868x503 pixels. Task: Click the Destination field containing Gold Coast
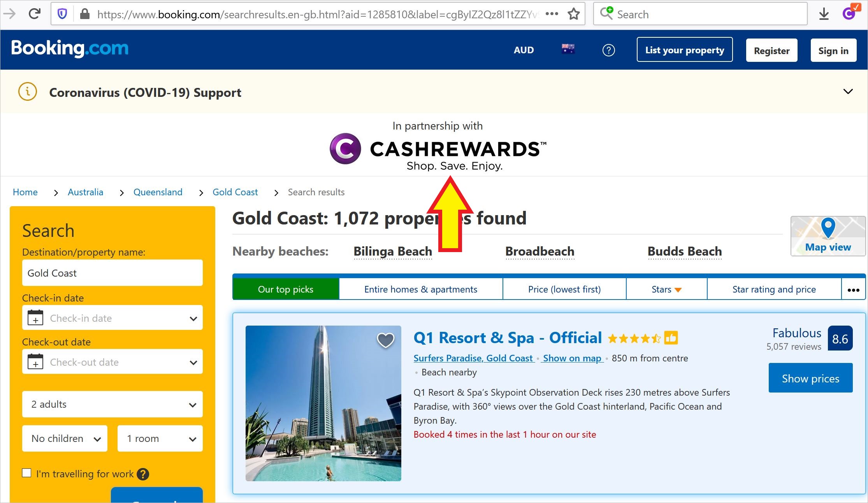pyautogui.click(x=112, y=273)
